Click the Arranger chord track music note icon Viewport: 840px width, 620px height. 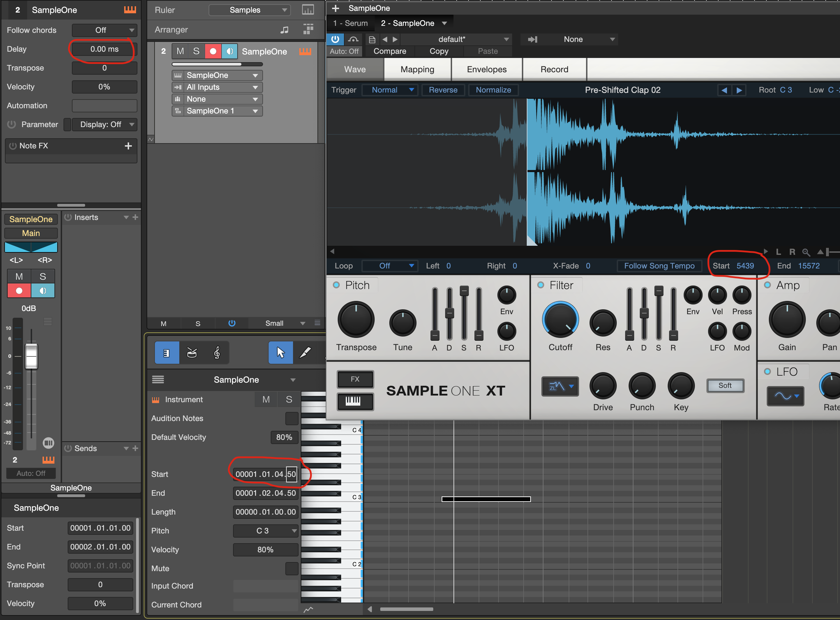285,30
